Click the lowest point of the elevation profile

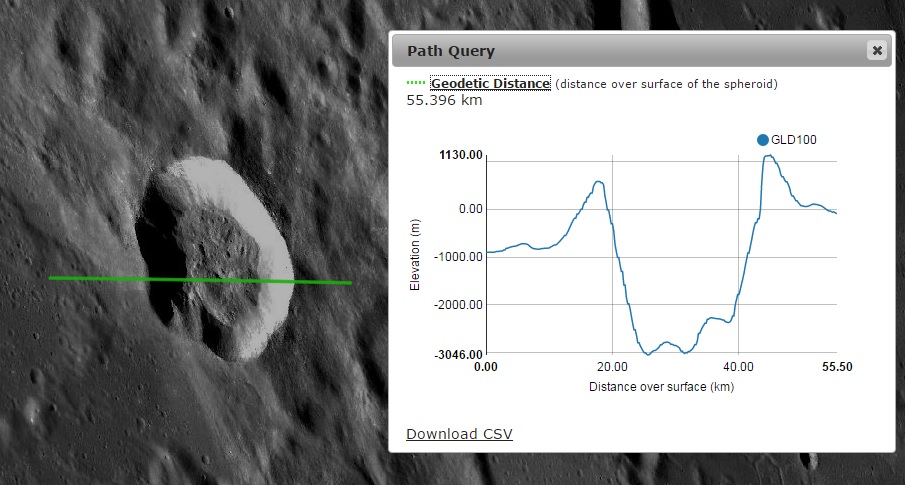(648, 354)
